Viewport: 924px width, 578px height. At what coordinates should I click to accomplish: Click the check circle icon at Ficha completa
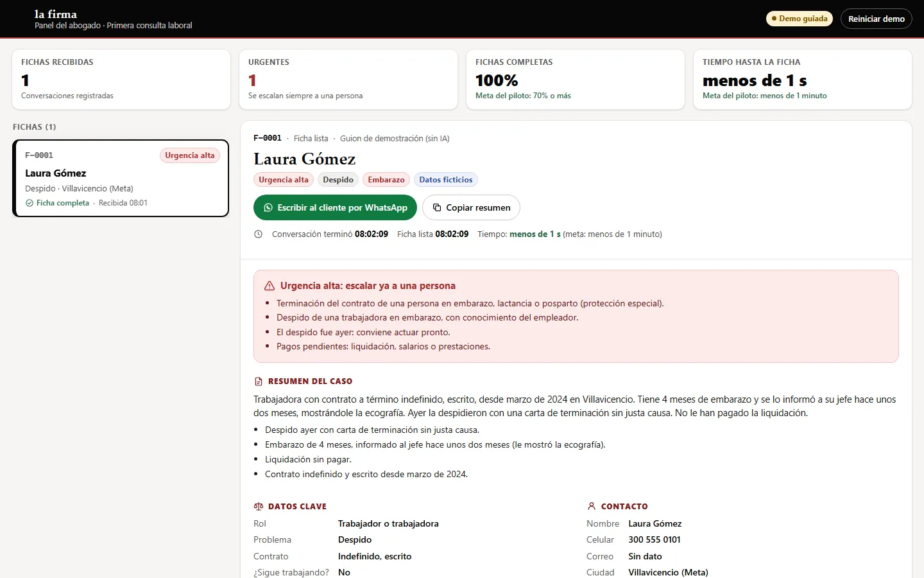30,203
